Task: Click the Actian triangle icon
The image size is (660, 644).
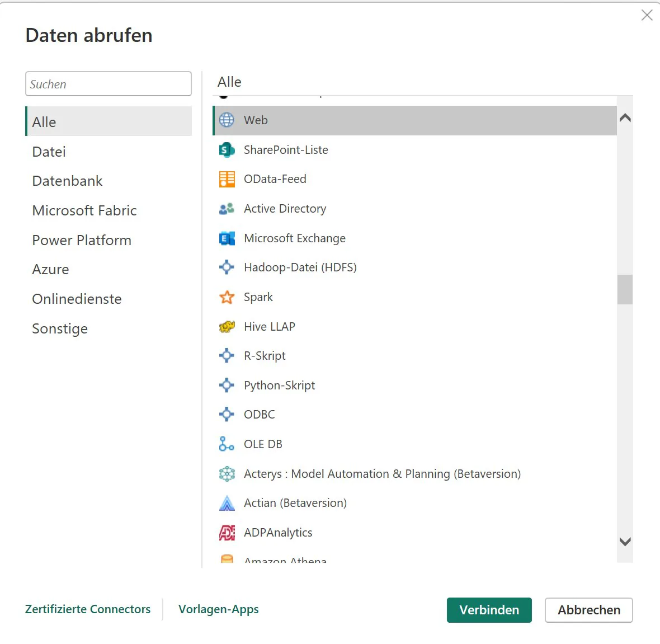Action: tap(227, 503)
